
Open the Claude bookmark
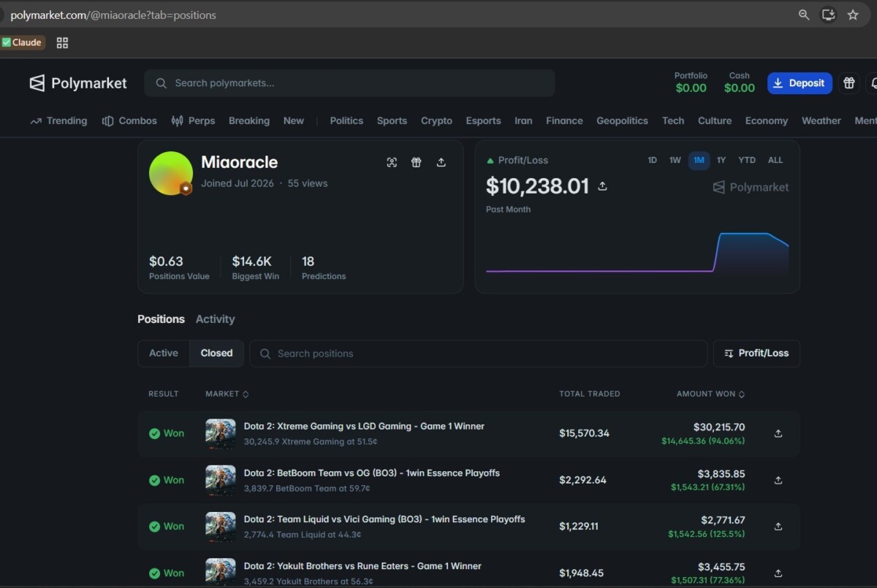pyautogui.click(x=23, y=42)
